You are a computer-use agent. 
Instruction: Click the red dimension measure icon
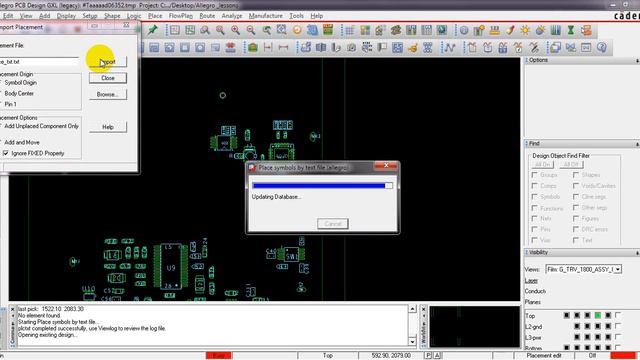[268, 47]
